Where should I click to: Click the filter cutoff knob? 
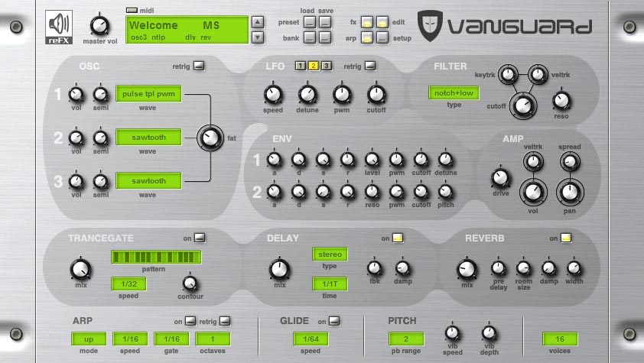click(523, 105)
